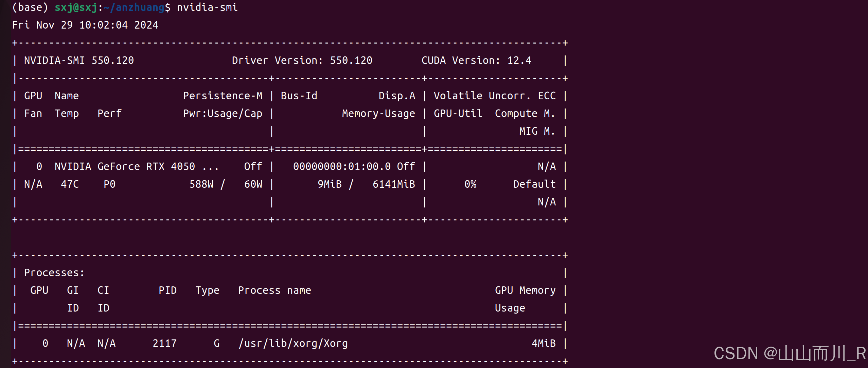Click the prompt path '~/anzhuang'
The image size is (868, 368).
click(x=134, y=7)
